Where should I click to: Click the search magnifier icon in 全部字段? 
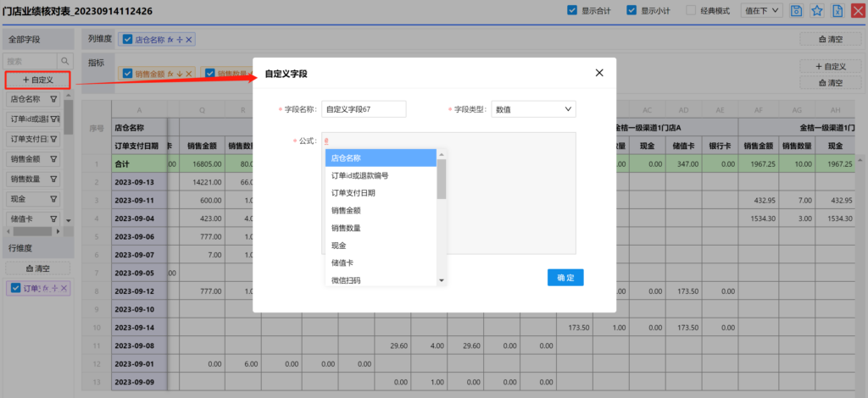tap(65, 61)
